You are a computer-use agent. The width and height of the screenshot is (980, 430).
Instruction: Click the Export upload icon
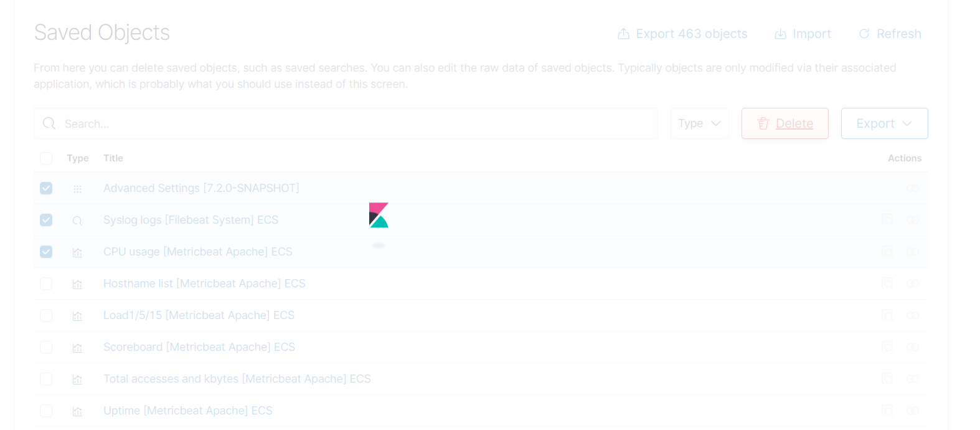pyautogui.click(x=624, y=34)
